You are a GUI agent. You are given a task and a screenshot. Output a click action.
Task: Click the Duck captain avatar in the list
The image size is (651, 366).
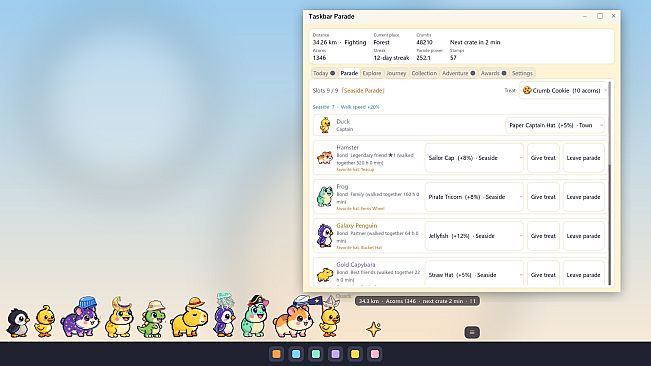coord(325,125)
